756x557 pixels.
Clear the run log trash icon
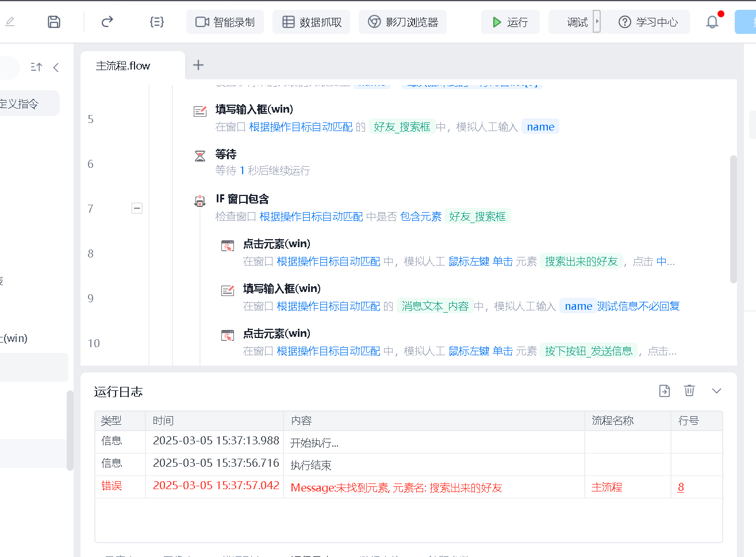click(689, 391)
